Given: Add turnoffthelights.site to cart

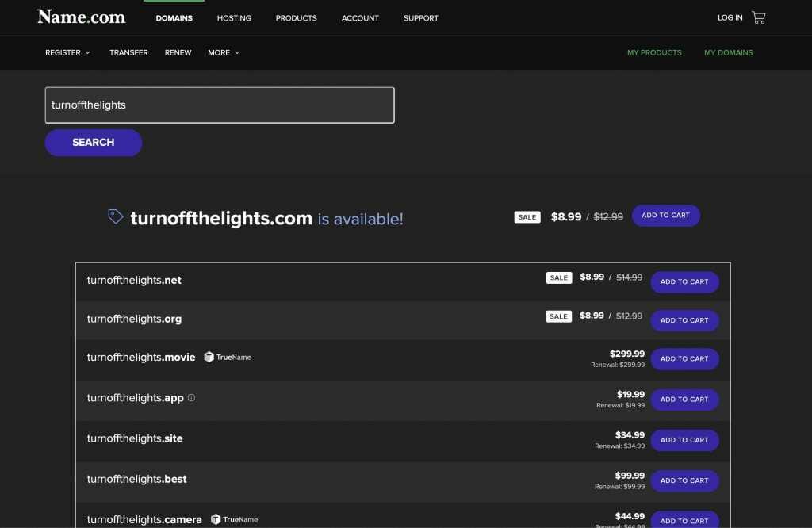Looking at the screenshot, I should 684,440.
